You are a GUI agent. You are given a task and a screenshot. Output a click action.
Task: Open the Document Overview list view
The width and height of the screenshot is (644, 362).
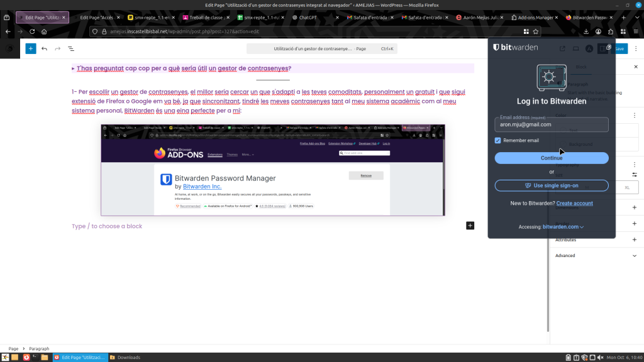tap(71, 48)
